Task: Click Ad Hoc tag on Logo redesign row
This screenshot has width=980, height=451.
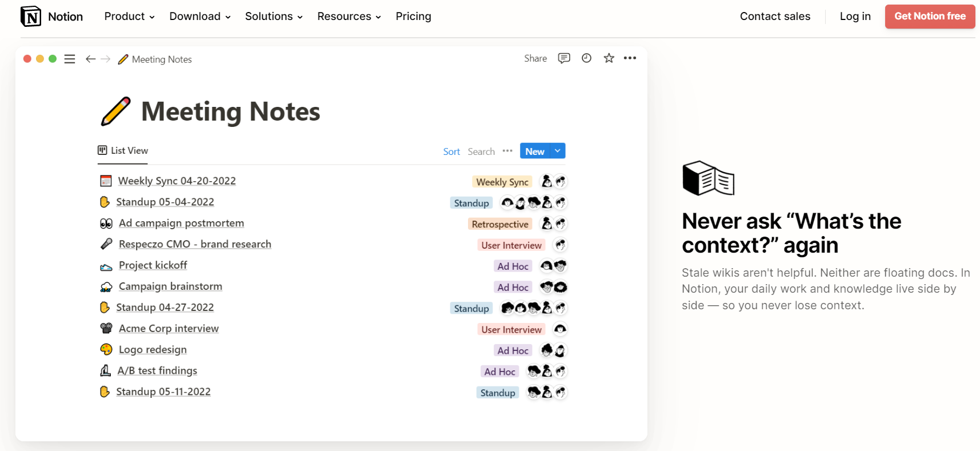Action: pos(513,350)
